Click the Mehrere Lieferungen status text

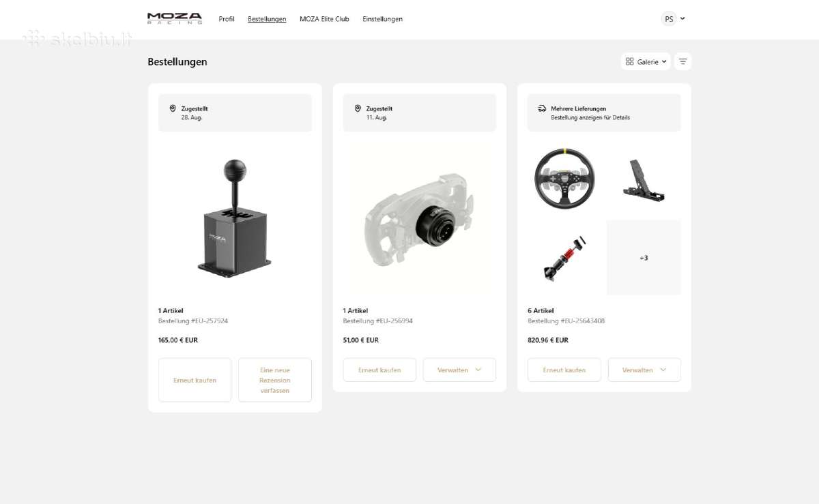(579, 108)
